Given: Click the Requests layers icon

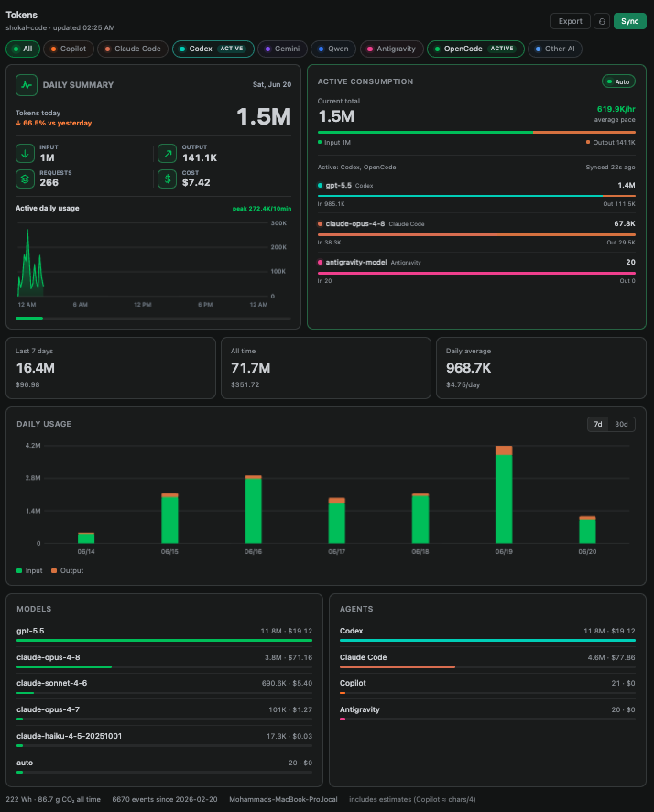Looking at the screenshot, I should [x=25, y=179].
